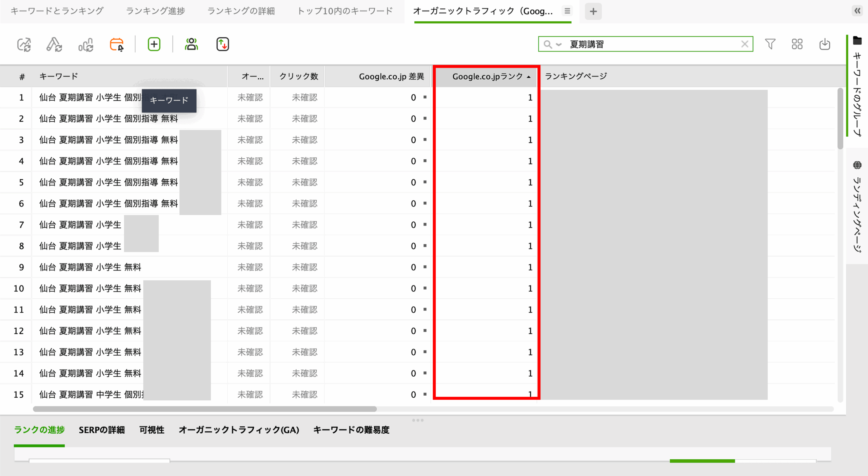Screen dimensions: 868x476
Task: Check competitors with the person icon
Action: (x=192, y=44)
